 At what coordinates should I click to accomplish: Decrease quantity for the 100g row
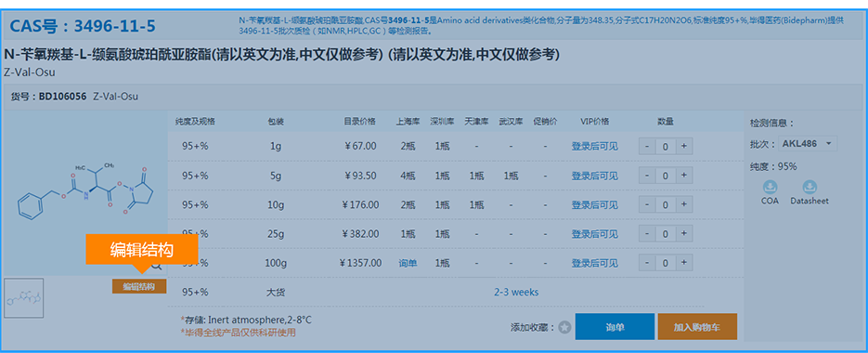coord(648,263)
